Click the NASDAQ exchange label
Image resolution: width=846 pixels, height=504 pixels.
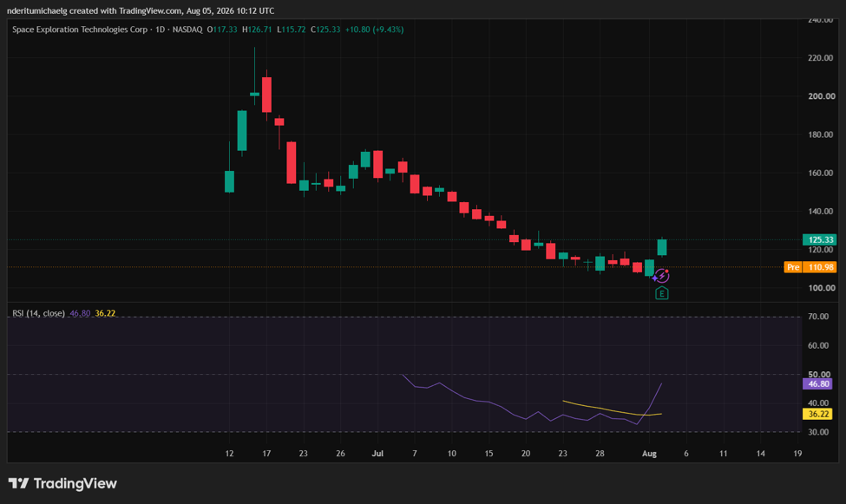tap(187, 29)
